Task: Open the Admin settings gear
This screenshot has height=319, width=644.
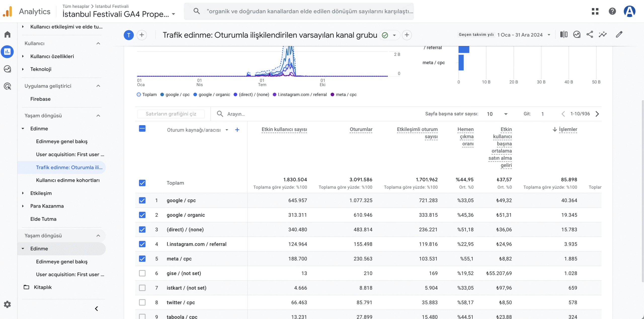Action: [7, 304]
